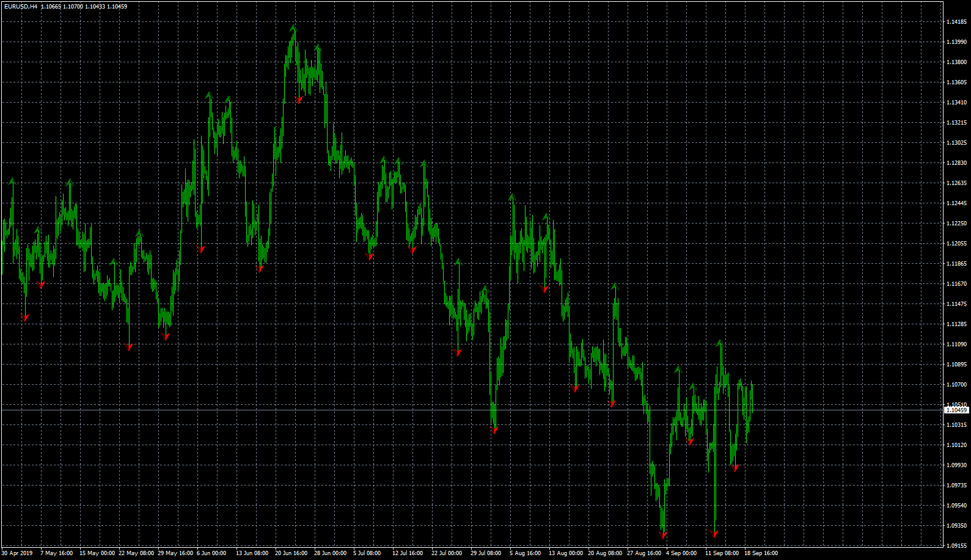Click the current price label 1.10459
This screenshot has height=560, width=971.
tap(956, 410)
